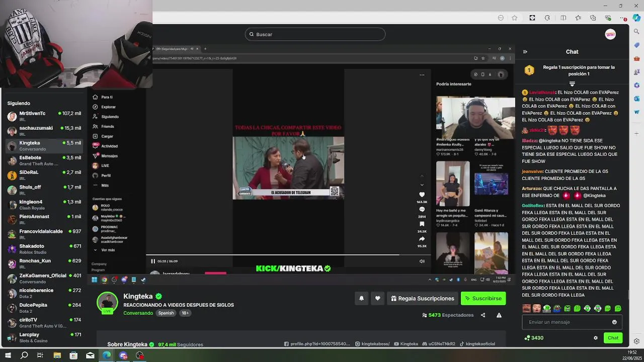Open kingtekaboss Instagram link
644x362 pixels.
pyautogui.click(x=372, y=344)
